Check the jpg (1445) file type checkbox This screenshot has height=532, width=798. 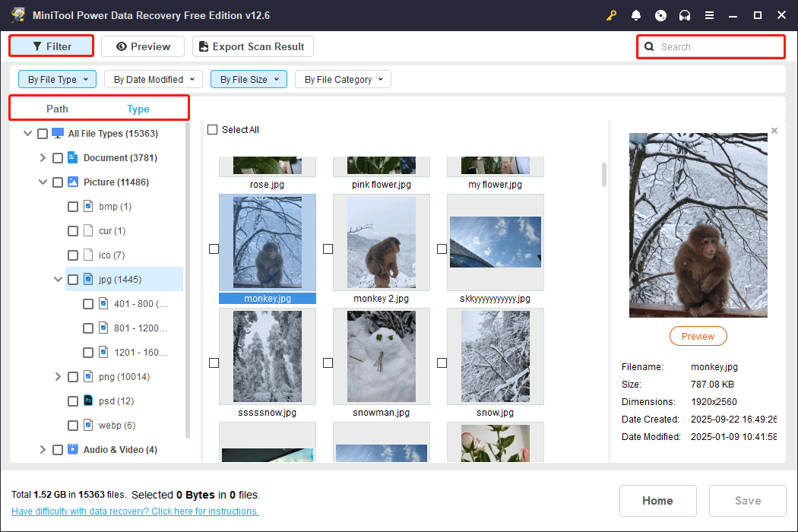[x=72, y=279]
